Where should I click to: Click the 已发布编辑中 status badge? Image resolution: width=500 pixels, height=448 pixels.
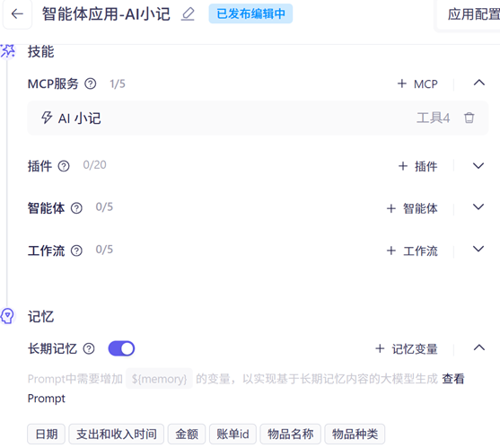(x=250, y=13)
